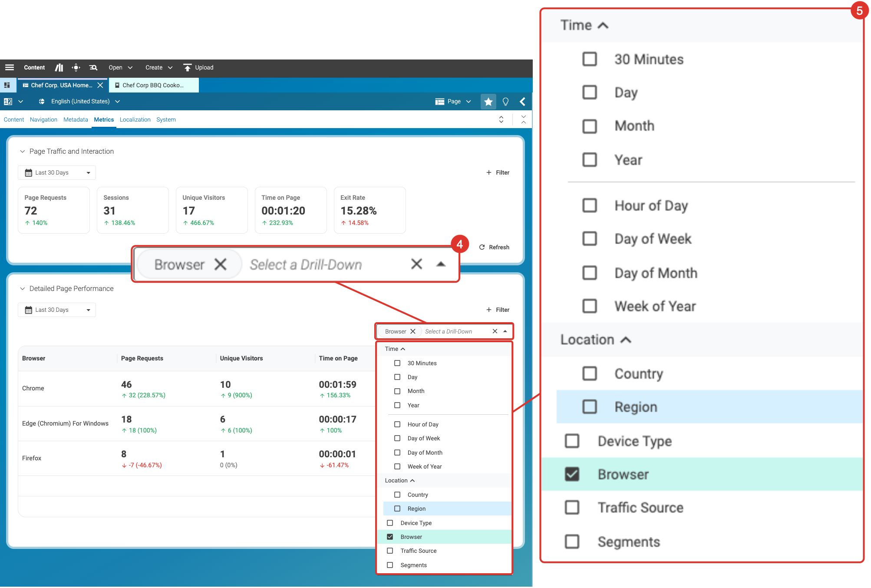Open the hamburger main menu

[10, 67]
